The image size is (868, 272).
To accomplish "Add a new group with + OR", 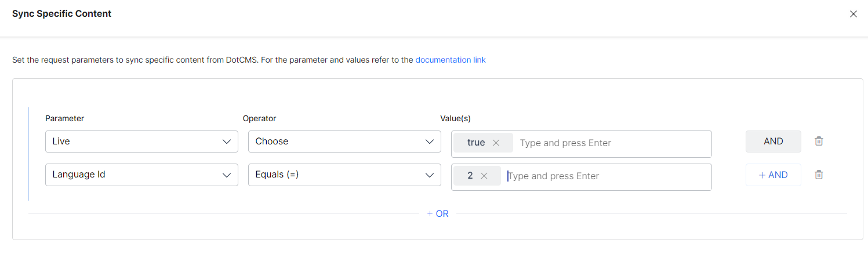I will [x=438, y=213].
